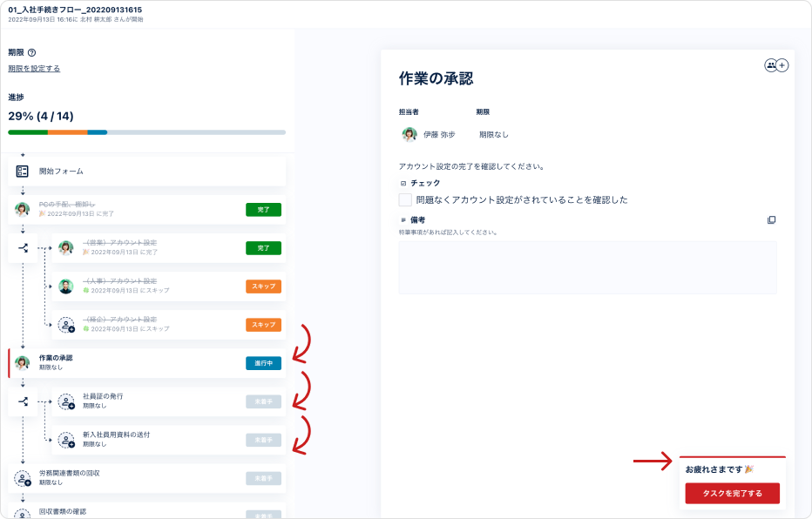Viewport: 812px width, 519px height.
Task: Click assign-user icon on 社員証の発行
Action: 66,401
